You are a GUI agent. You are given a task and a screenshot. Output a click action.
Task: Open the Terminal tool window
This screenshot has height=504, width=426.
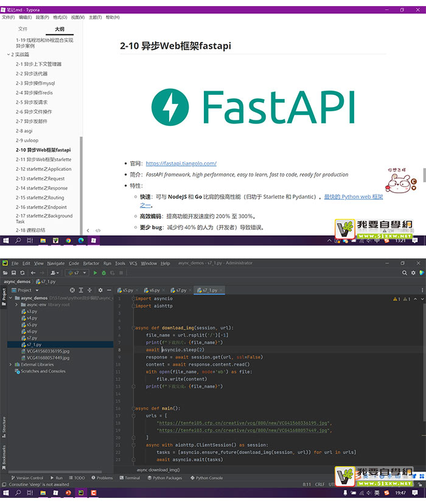click(x=130, y=478)
